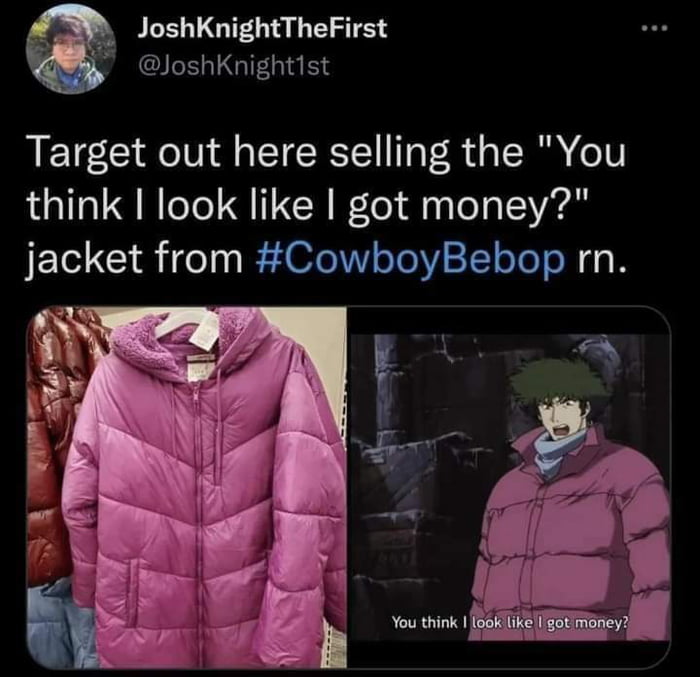The image size is (700, 677).
Task: Open the Cowboy Bebop anime still image
Action: coord(509,487)
